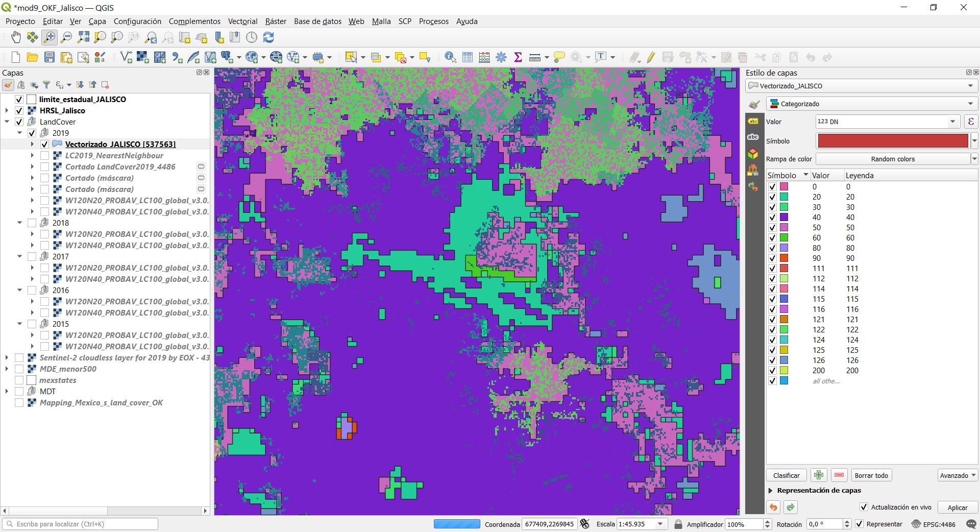Click the green plus add category button

point(819,475)
